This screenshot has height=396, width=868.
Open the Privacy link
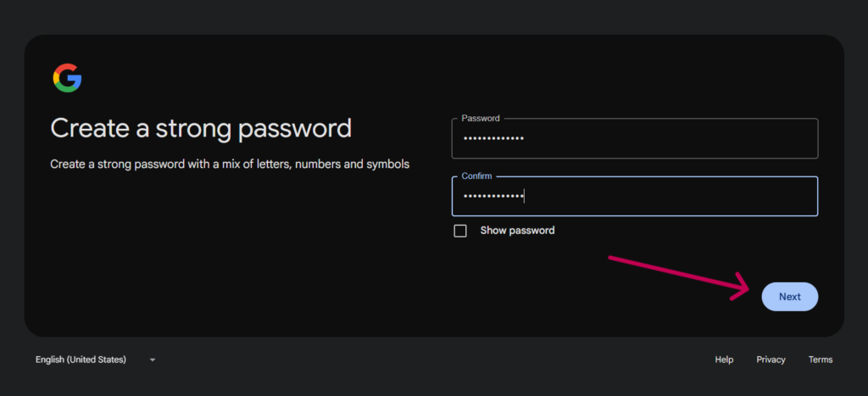(x=771, y=360)
